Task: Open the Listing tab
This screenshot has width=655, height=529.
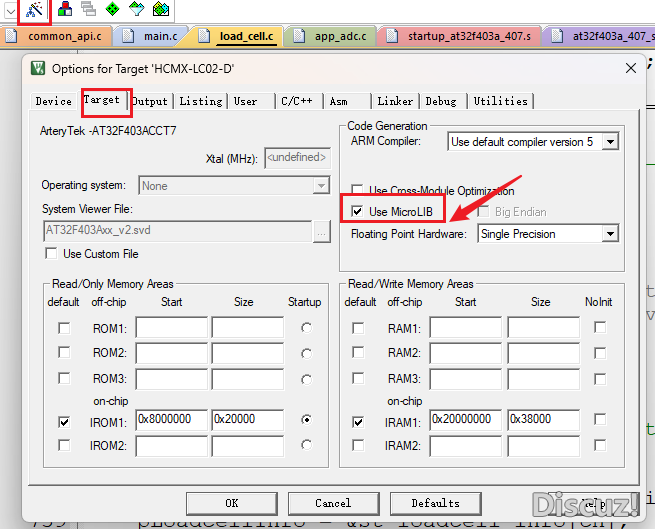Action: 201,102
